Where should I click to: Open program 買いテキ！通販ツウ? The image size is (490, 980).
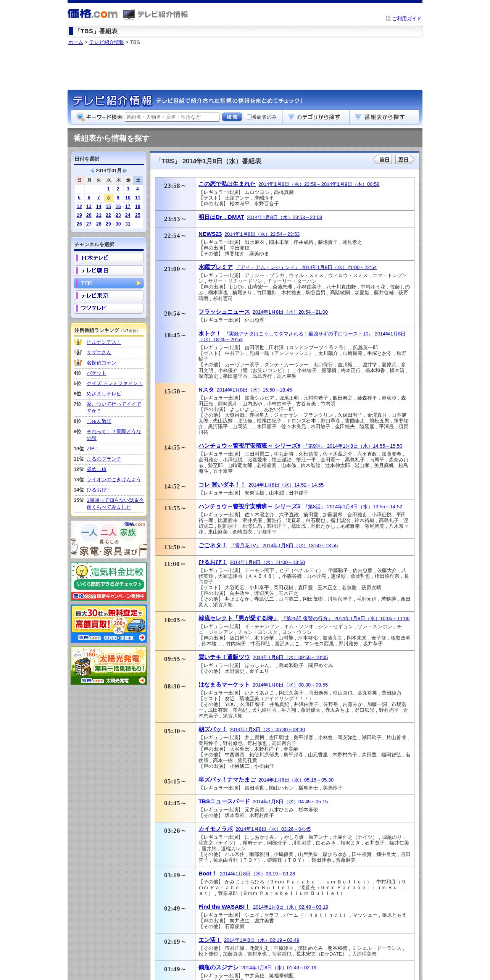pos(224,657)
